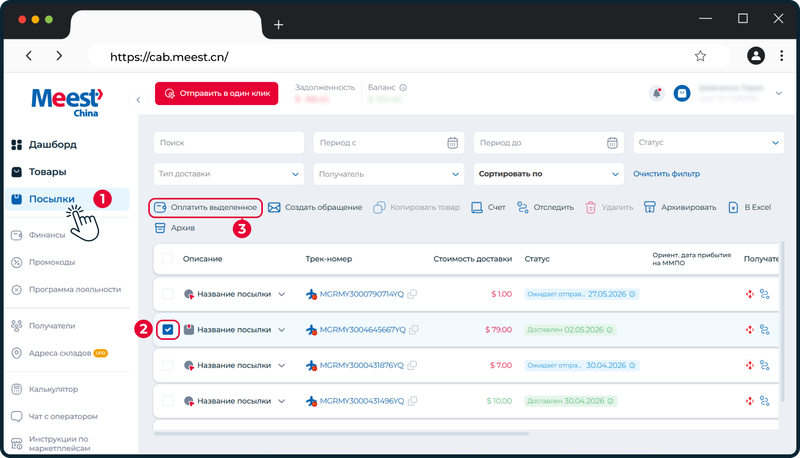
Task: Uncheck the parcel row MGRMY3004645667YQ
Action: tap(167, 329)
